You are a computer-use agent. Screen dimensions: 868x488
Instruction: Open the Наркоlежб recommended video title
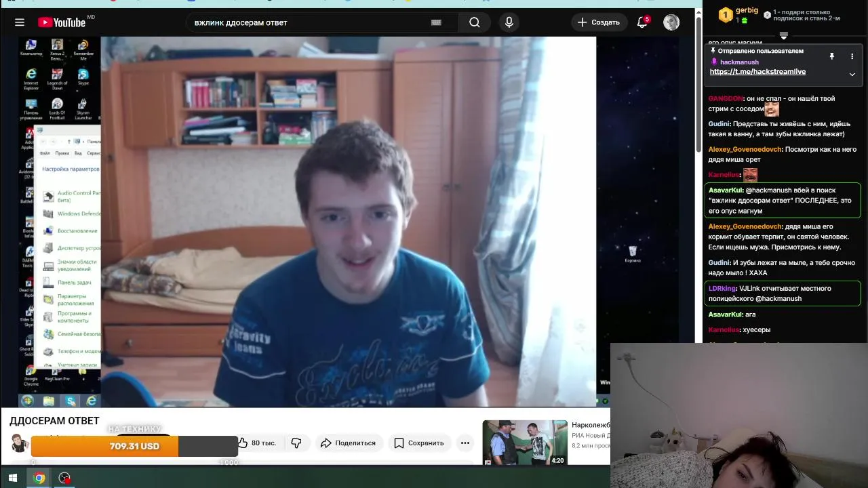coord(591,426)
